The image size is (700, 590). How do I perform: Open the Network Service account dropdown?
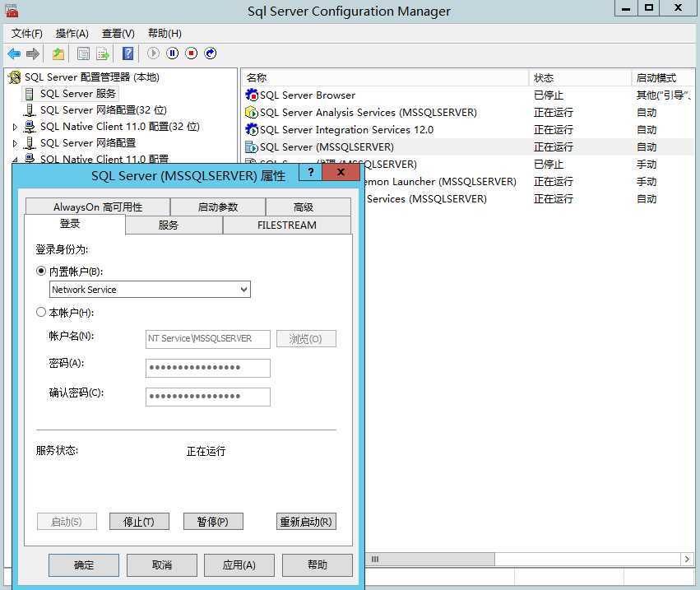(243, 290)
